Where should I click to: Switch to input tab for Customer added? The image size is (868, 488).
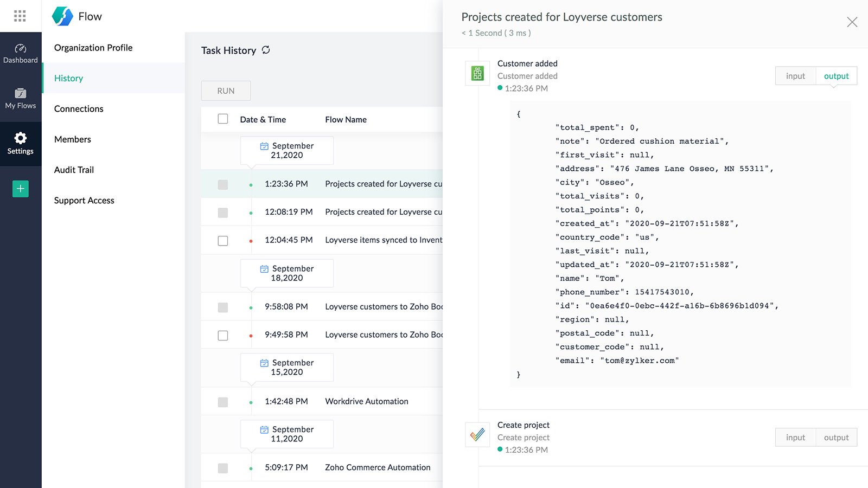795,76
